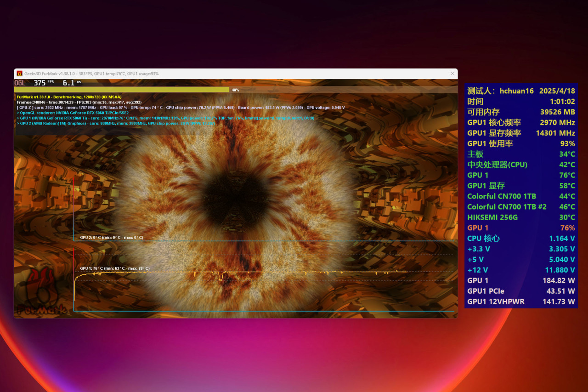Click the "[ GPU-Z ] core: 2932 MHz" line
This screenshot has height=392, width=588.
coord(181,108)
